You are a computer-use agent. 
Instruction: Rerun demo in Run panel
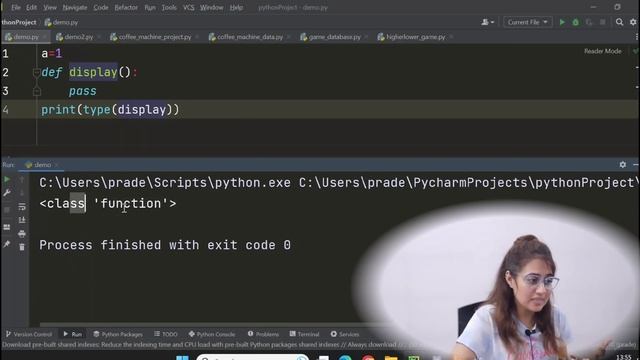(x=7, y=179)
